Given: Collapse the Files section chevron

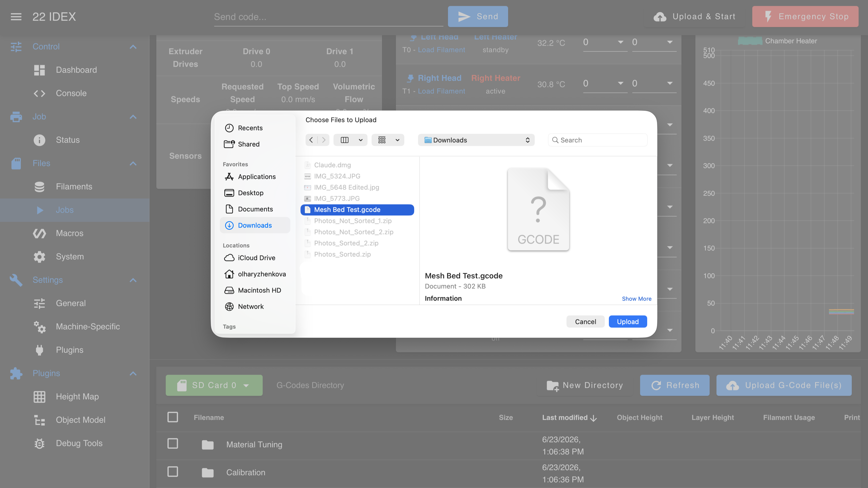Looking at the screenshot, I should 133,164.
